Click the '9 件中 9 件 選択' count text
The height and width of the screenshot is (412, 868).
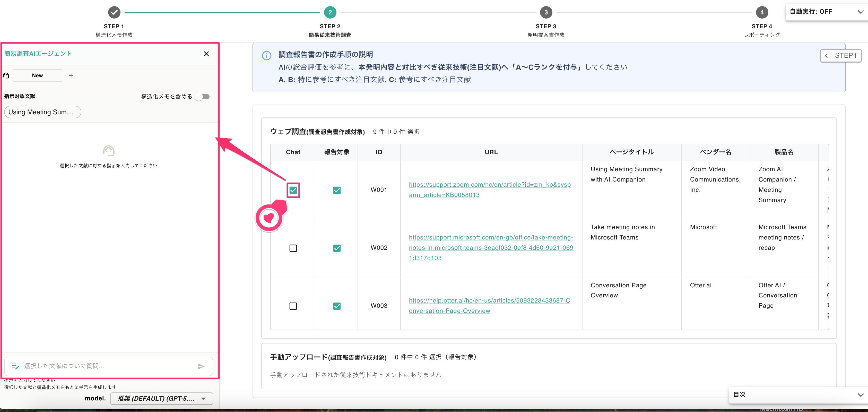click(x=396, y=132)
